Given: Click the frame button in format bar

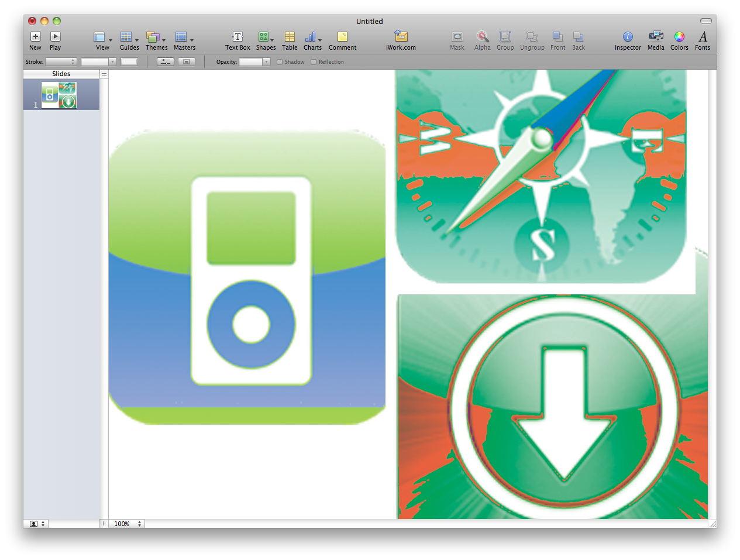Looking at the screenshot, I should click(x=187, y=61).
